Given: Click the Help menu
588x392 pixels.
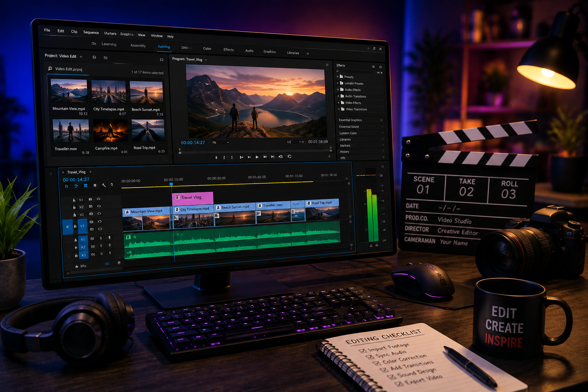Looking at the screenshot, I should [170, 37].
